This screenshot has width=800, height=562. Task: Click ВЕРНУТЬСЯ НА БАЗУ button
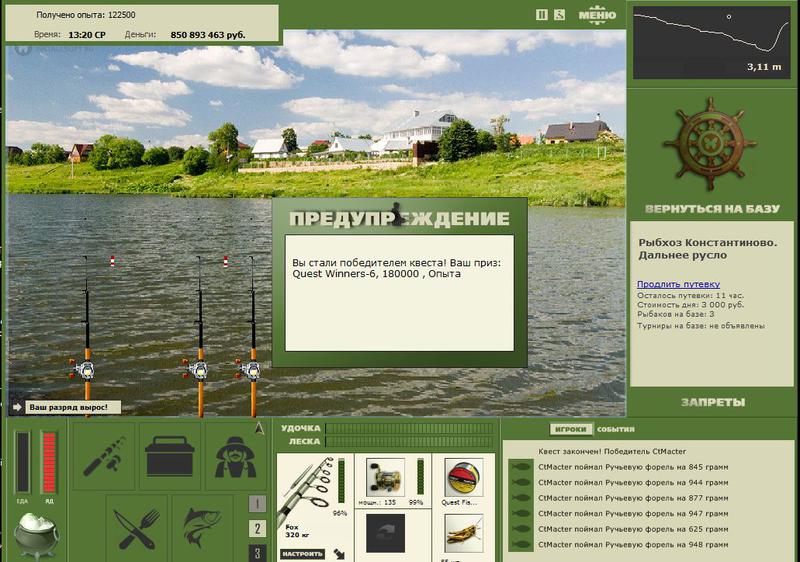[x=712, y=209]
